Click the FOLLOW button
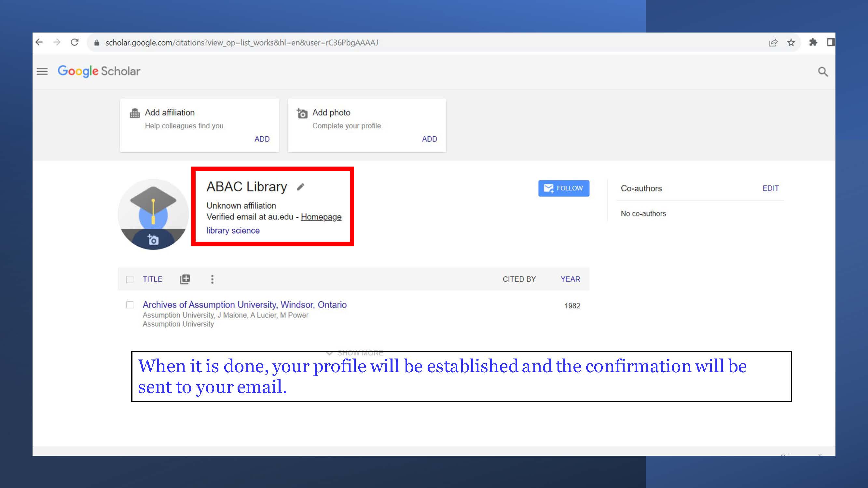Image resolution: width=868 pixels, height=488 pixels. pyautogui.click(x=564, y=188)
